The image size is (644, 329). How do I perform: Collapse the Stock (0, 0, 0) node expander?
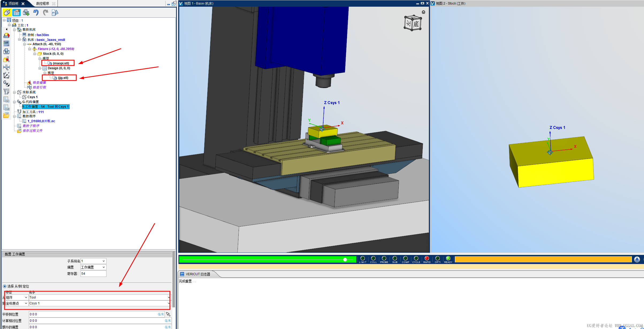(35, 54)
